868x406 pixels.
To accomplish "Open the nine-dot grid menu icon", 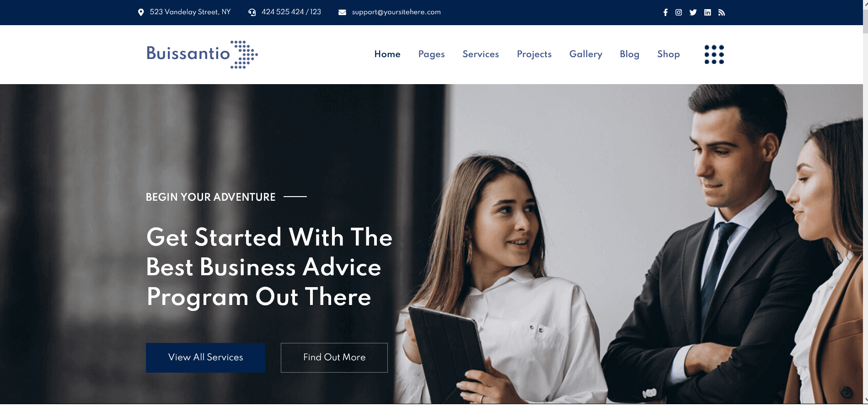I will (714, 54).
